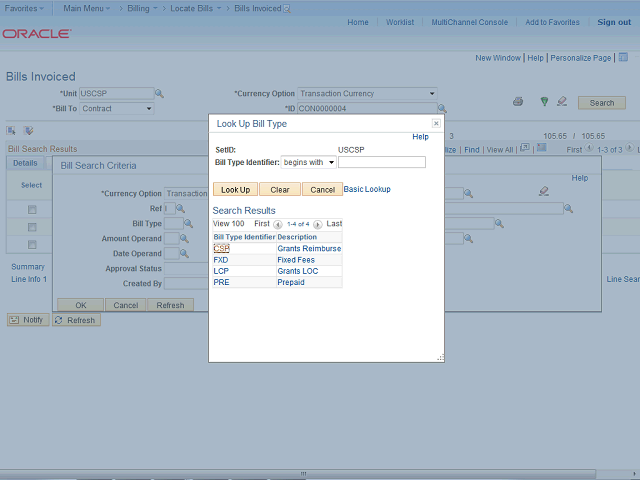The image size is (640, 480).
Task: Check the first row Select checkbox
Action: click(32, 209)
